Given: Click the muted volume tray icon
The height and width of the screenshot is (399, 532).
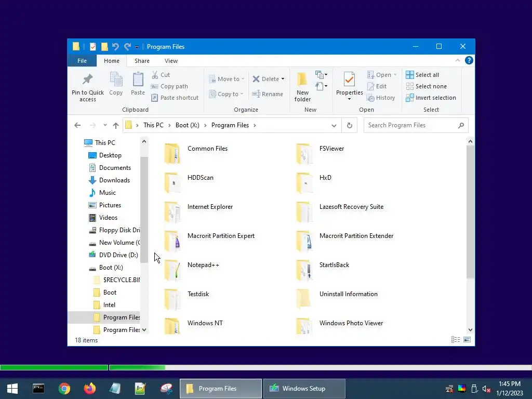Looking at the screenshot, I should click(x=486, y=389).
